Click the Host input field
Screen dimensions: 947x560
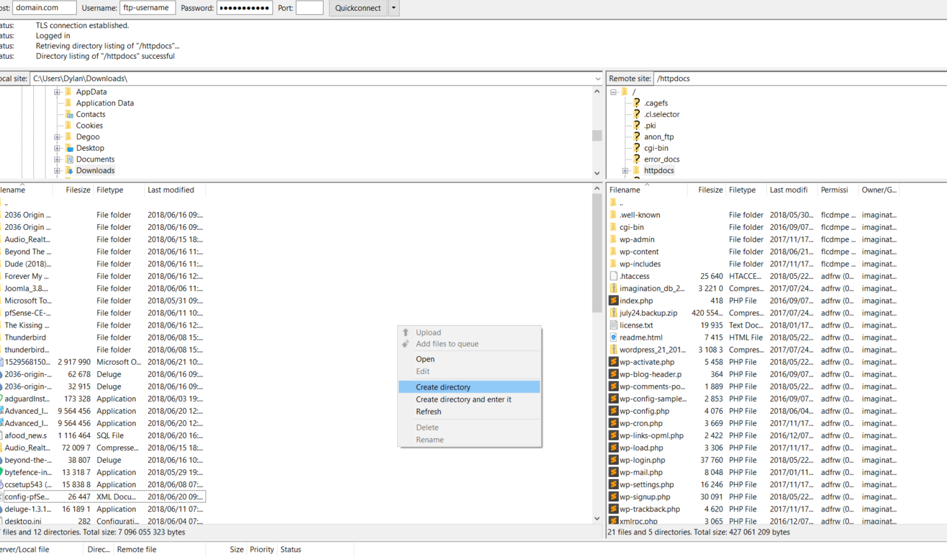(x=44, y=8)
